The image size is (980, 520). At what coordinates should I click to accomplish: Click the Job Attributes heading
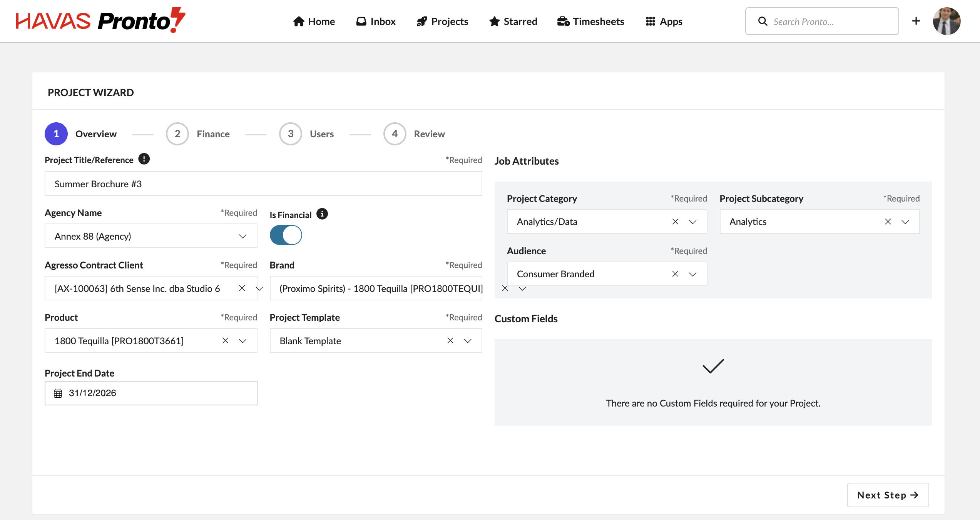click(527, 161)
